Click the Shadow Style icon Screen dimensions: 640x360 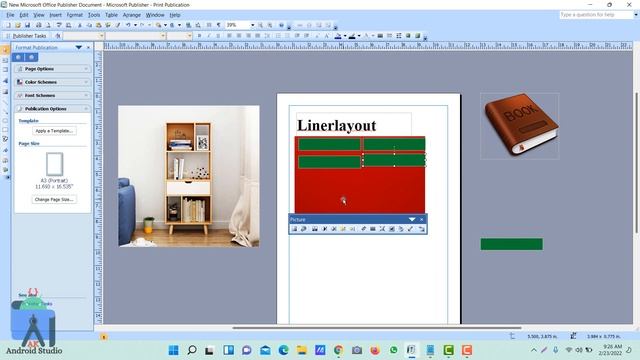(x=408, y=36)
